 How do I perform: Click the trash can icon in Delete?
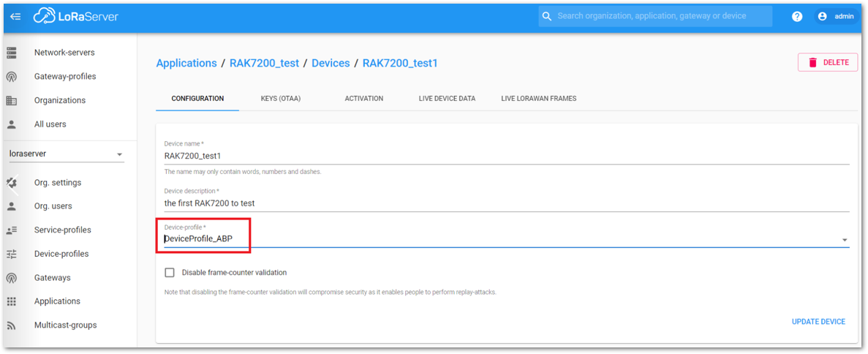click(812, 63)
